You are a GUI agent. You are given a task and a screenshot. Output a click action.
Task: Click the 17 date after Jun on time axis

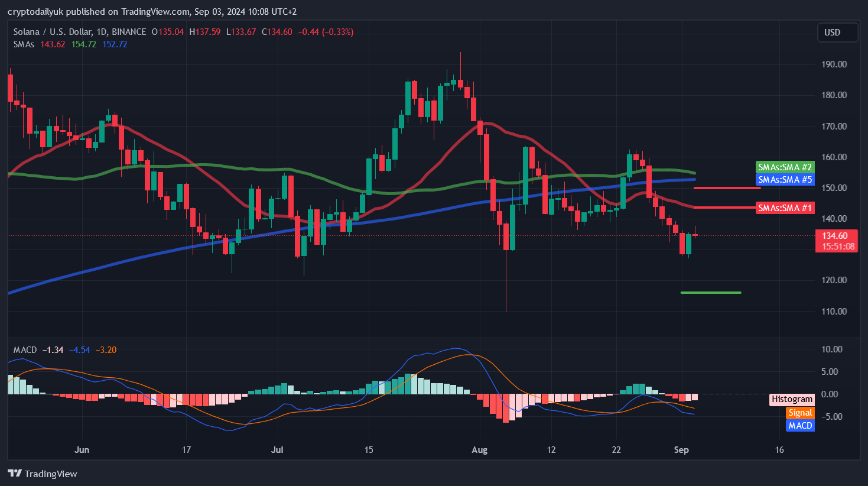[x=186, y=450]
